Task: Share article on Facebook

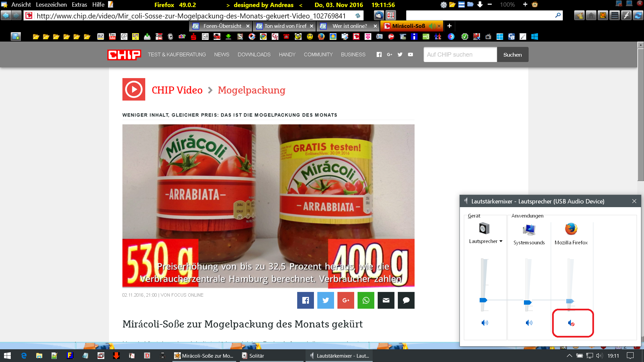Action: 305,300
